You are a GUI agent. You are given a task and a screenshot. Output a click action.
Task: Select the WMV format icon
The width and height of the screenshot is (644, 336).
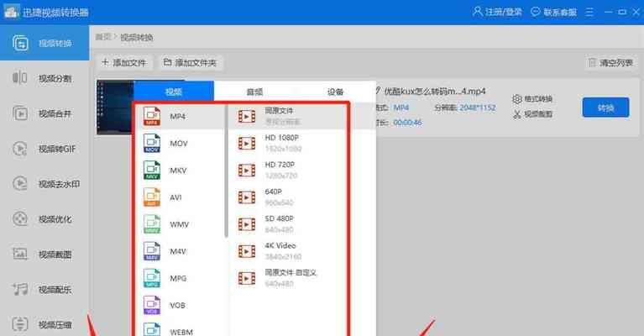[x=151, y=224]
